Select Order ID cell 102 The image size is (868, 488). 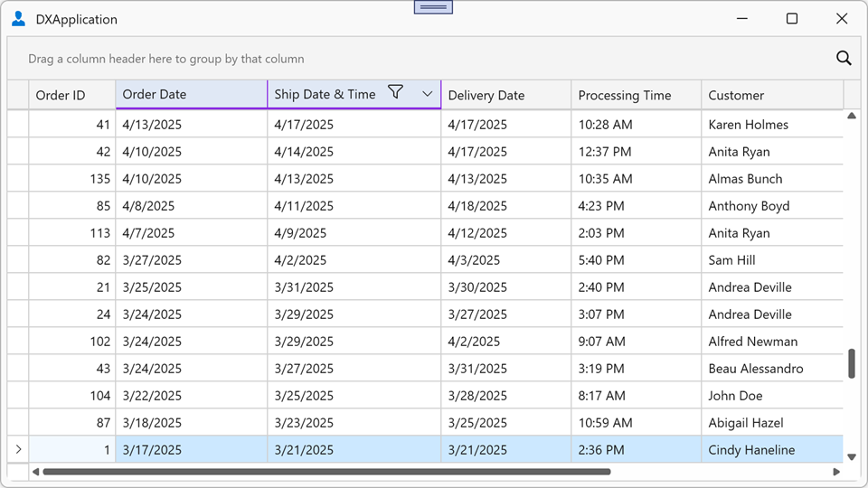click(x=72, y=342)
